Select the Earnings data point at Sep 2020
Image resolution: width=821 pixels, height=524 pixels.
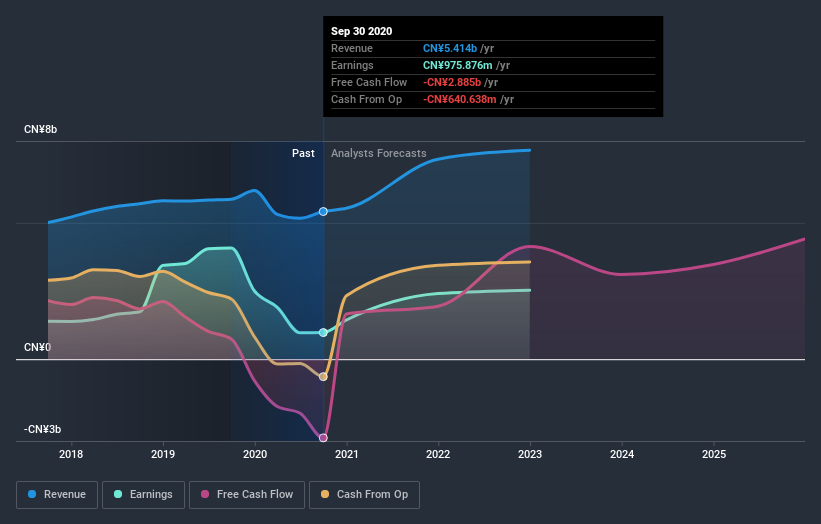[323, 332]
